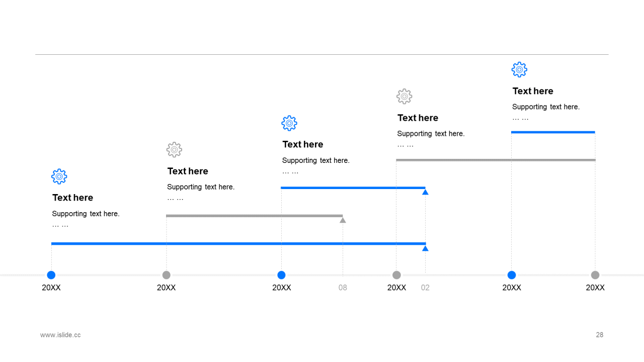644x362 pixels.
Task: Click the blue gear icon at the top right
Action: click(520, 69)
